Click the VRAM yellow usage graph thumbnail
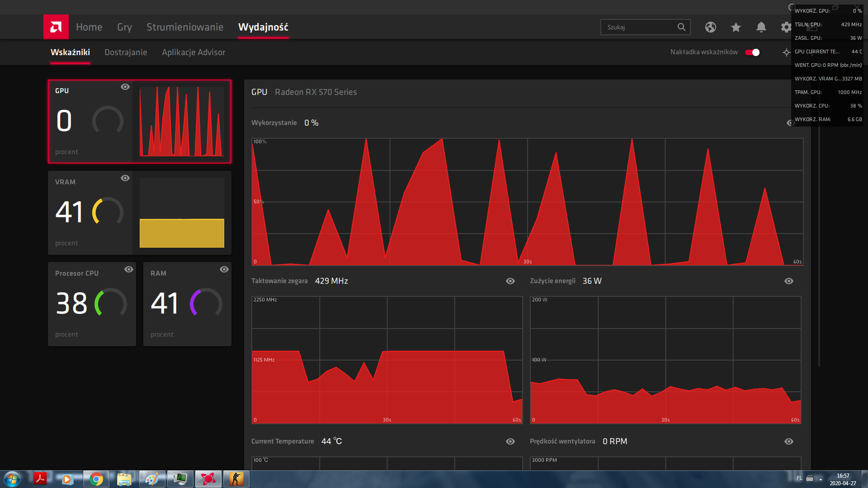Image resolution: width=868 pixels, height=488 pixels. click(182, 213)
